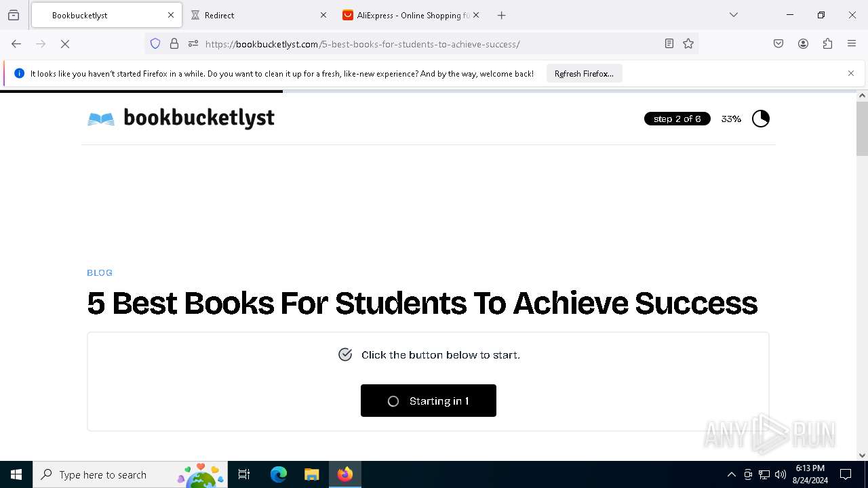Toggle reader view icon

(669, 44)
